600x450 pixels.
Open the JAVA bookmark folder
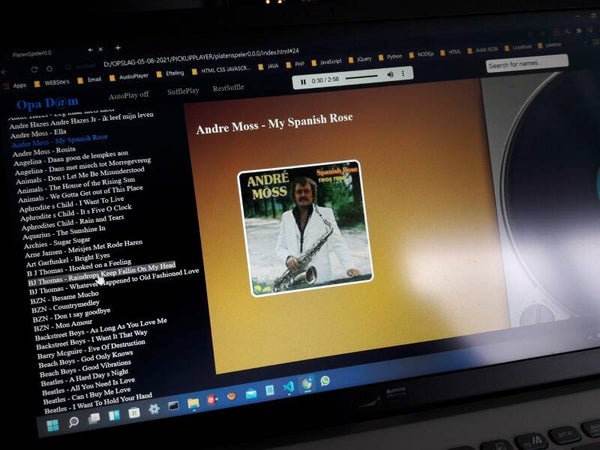click(x=268, y=67)
